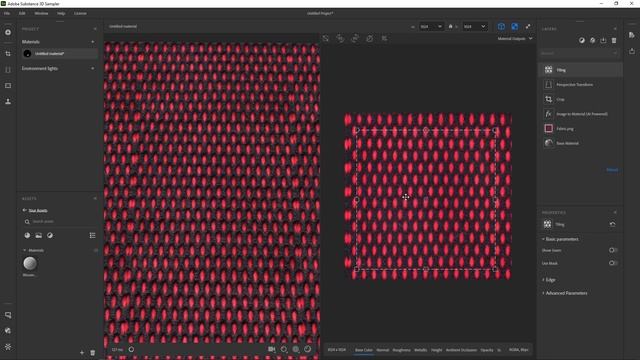This screenshot has width=640, height=360.
Task: Toggle the resolution lock icon
Action: pos(451,27)
